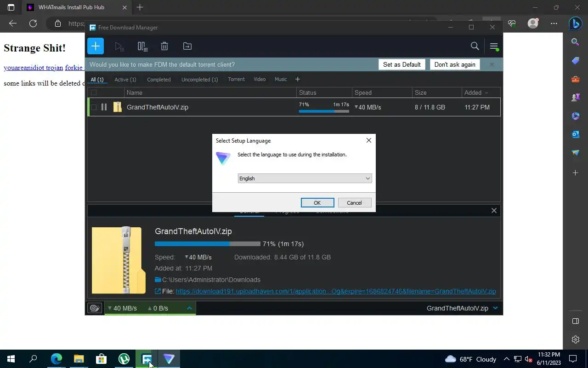
Task: Delete the download using the trash icon
Action: 164,46
